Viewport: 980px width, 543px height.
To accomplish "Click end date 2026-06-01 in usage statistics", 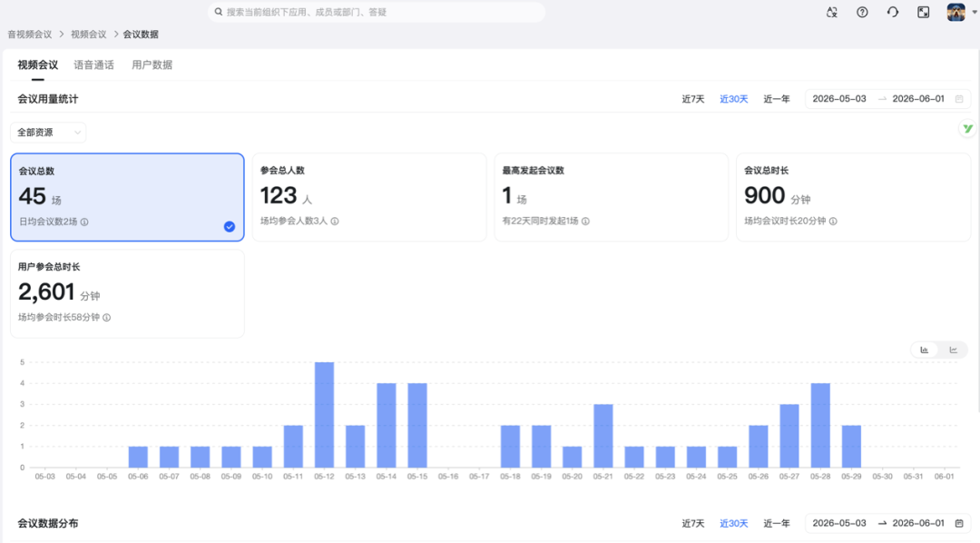I will click(x=918, y=99).
